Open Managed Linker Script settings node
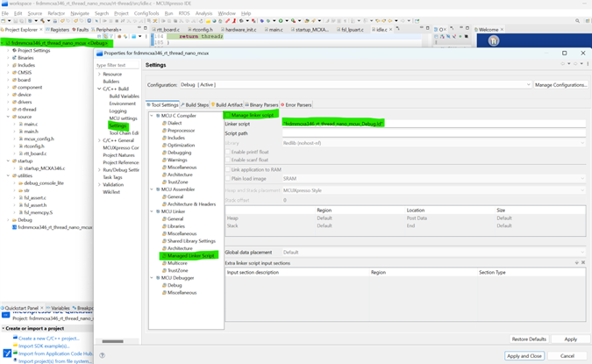The image size is (592, 364). pos(190,255)
